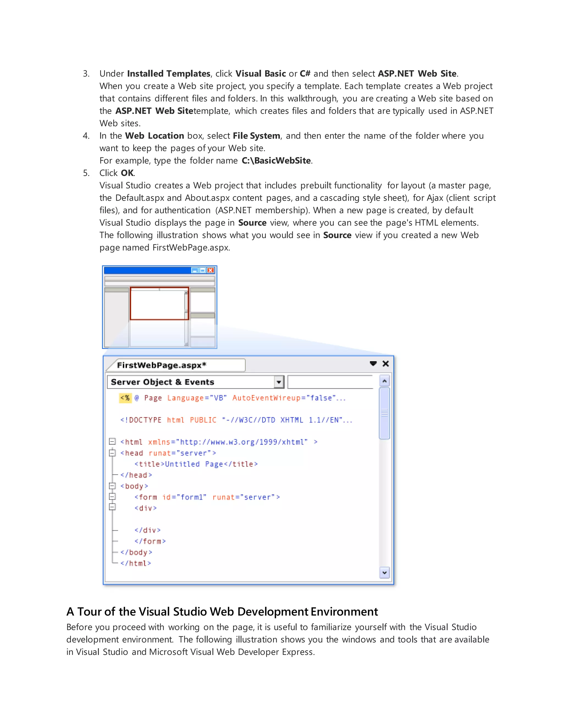Open Server Object & Events dropdown

(279, 382)
